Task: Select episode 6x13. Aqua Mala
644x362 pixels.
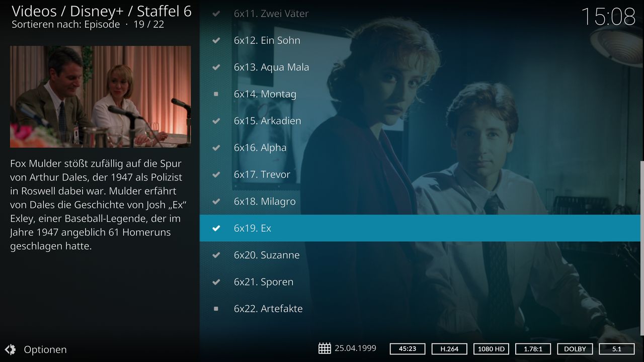Action: (420, 67)
